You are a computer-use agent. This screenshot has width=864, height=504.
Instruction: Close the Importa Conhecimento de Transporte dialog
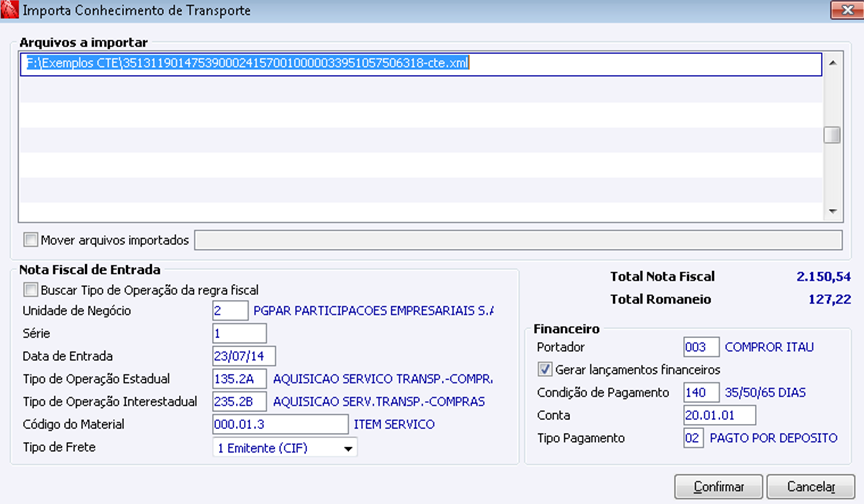tap(847, 10)
